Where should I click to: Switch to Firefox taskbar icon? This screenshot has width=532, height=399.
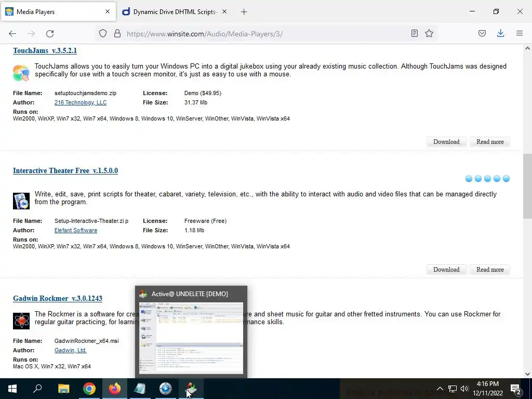[115, 389]
